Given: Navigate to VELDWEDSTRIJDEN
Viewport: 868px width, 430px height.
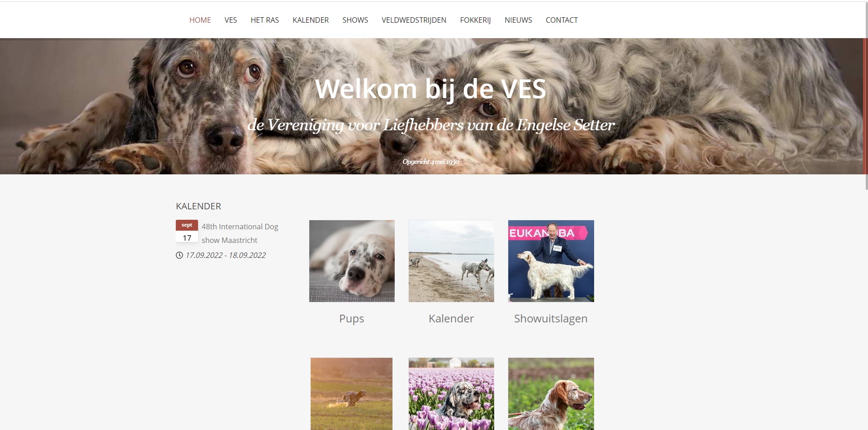Looking at the screenshot, I should pyautogui.click(x=414, y=20).
